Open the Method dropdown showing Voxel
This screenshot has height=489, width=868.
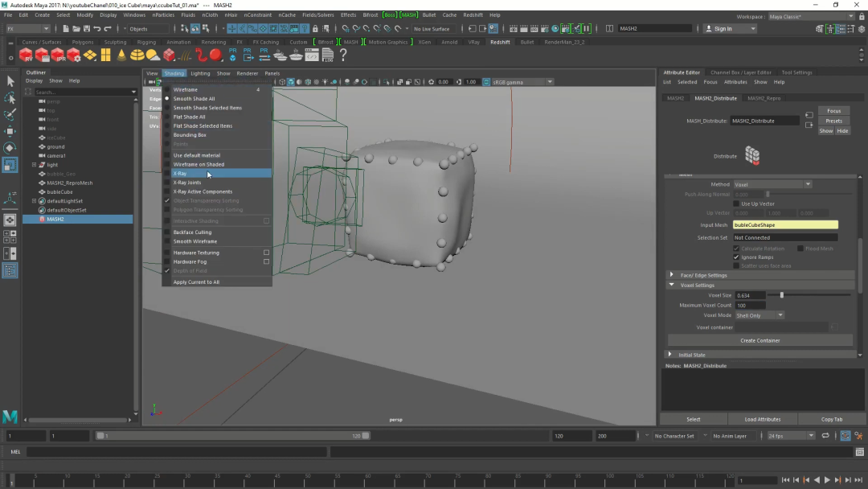[772, 184]
